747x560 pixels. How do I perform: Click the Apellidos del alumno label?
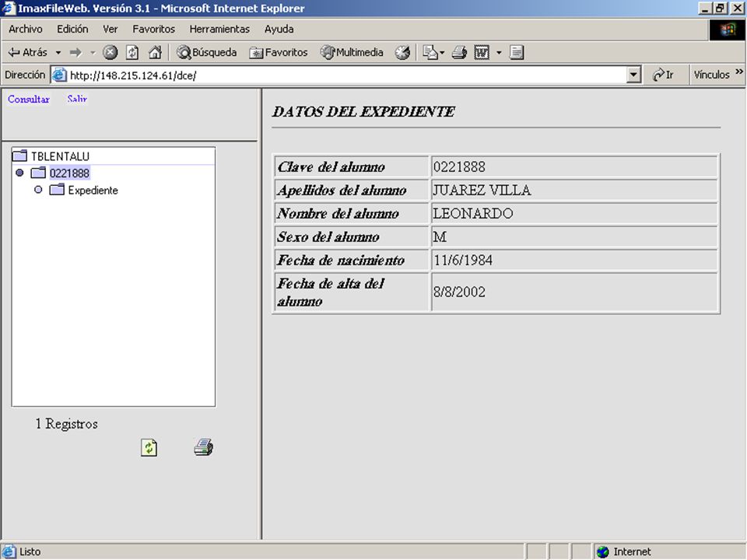342,191
